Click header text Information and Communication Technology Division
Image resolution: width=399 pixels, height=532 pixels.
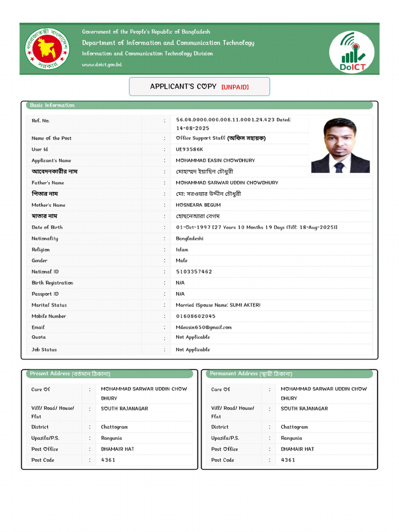(147, 54)
